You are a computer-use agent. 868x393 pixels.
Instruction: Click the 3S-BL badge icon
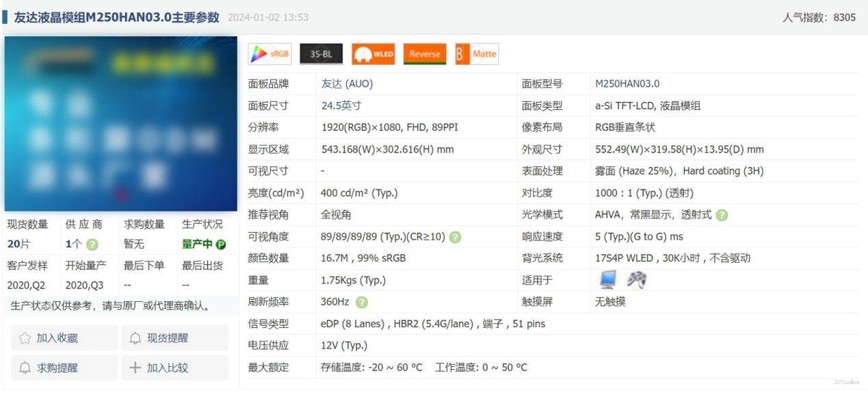point(321,54)
